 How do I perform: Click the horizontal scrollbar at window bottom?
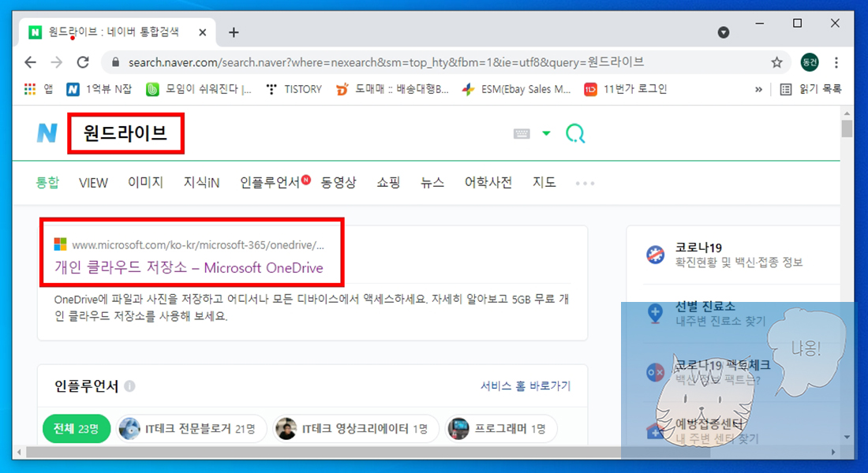(x=368, y=453)
